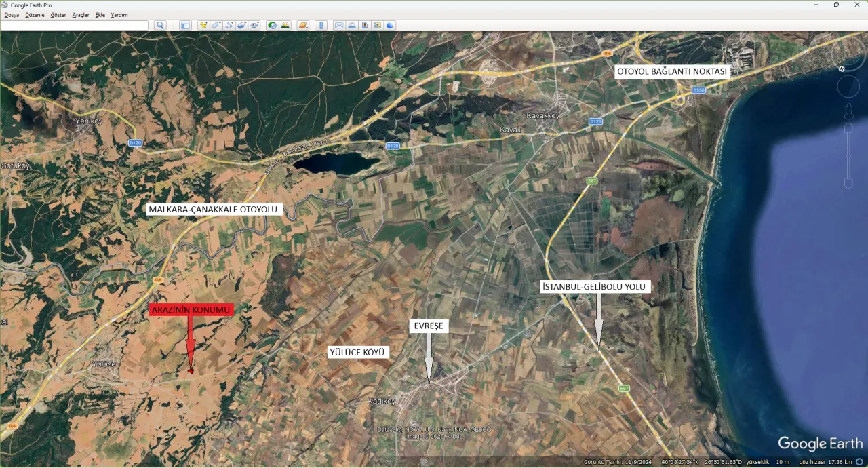This screenshot has height=468, width=868.
Task: Click the vertical zoom slider track
Action: [x=848, y=155]
